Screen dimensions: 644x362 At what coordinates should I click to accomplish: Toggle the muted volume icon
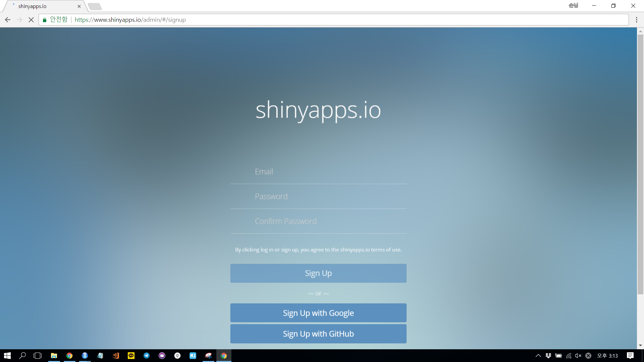point(578,356)
